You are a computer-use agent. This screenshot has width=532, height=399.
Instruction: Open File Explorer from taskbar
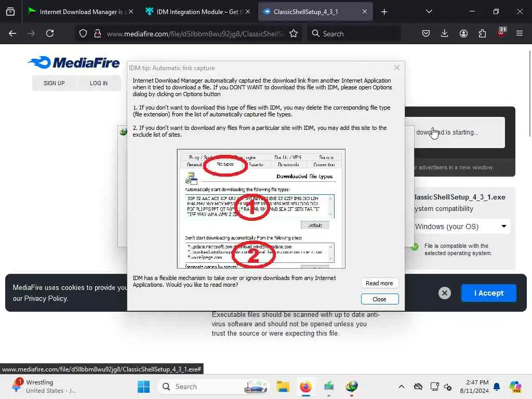coord(283,387)
